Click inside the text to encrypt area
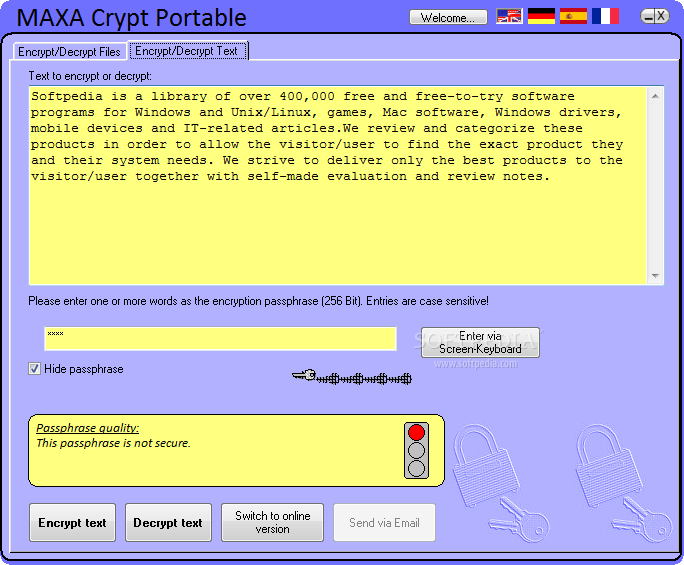The height and width of the screenshot is (565, 684). (x=338, y=185)
